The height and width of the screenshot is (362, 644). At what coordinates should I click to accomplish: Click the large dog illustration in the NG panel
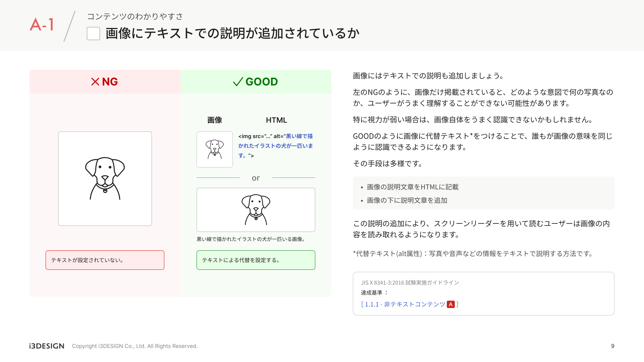(x=105, y=178)
